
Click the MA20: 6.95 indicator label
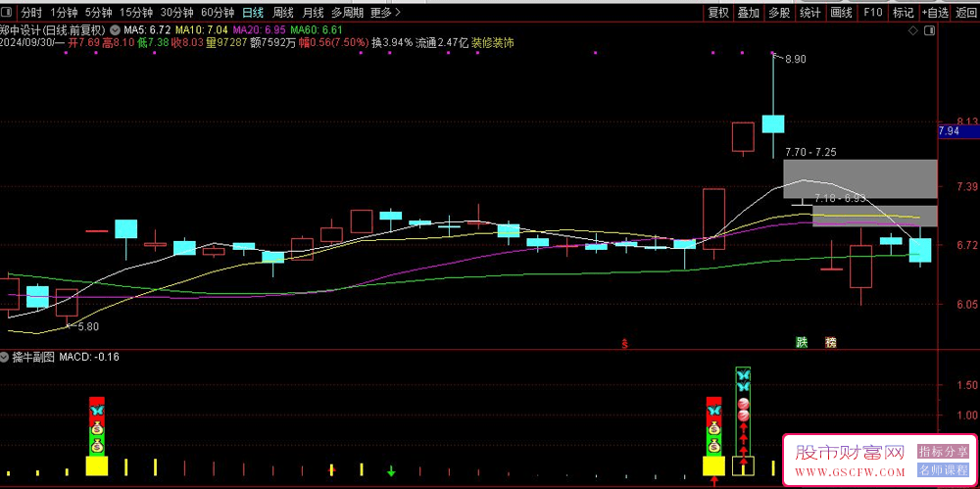260,29
